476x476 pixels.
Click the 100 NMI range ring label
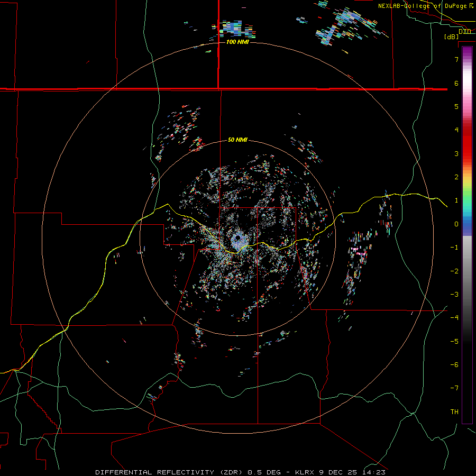tap(237, 42)
